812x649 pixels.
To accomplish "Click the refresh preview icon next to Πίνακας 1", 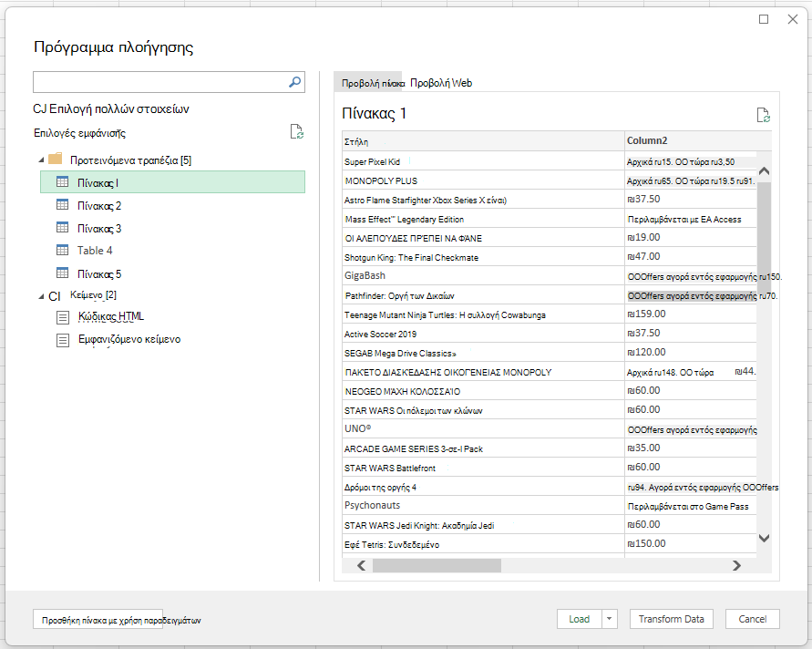I will point(764,115).
